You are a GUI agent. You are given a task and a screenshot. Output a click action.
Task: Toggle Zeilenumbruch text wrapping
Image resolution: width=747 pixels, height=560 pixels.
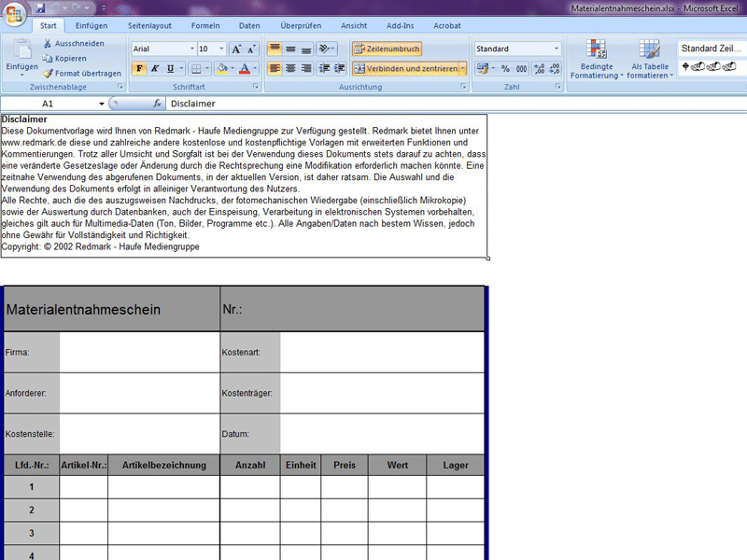pos(387,49)
